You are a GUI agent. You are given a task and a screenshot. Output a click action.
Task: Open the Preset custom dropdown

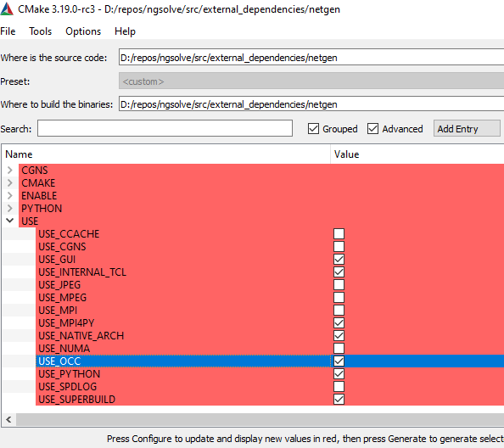(x=311, y=81)
